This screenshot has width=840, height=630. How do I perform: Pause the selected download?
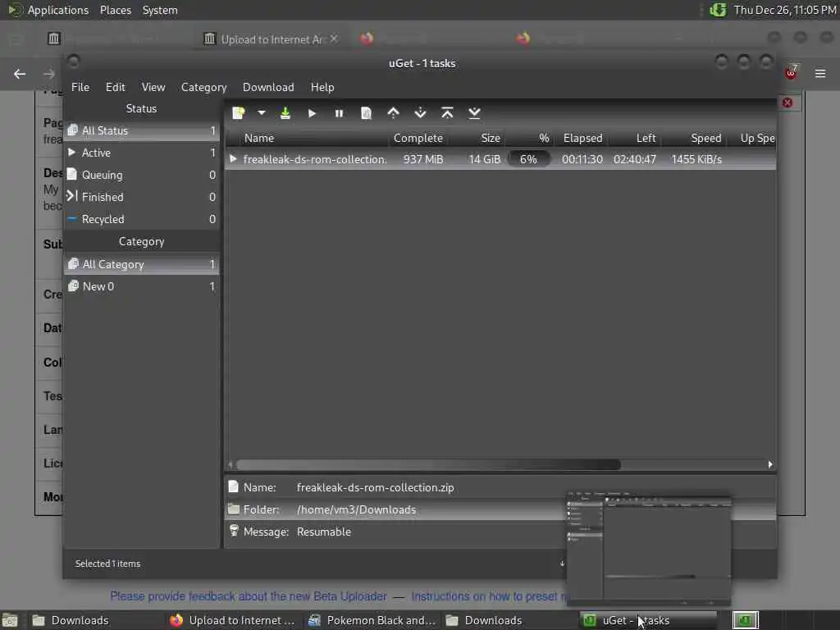[x=339, y=113]
